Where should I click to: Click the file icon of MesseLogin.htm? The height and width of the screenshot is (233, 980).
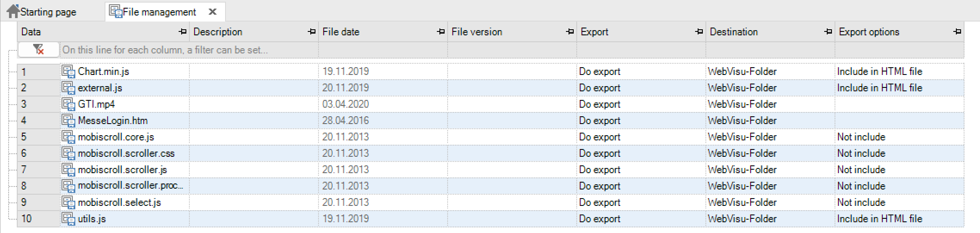tap(68, 121)
